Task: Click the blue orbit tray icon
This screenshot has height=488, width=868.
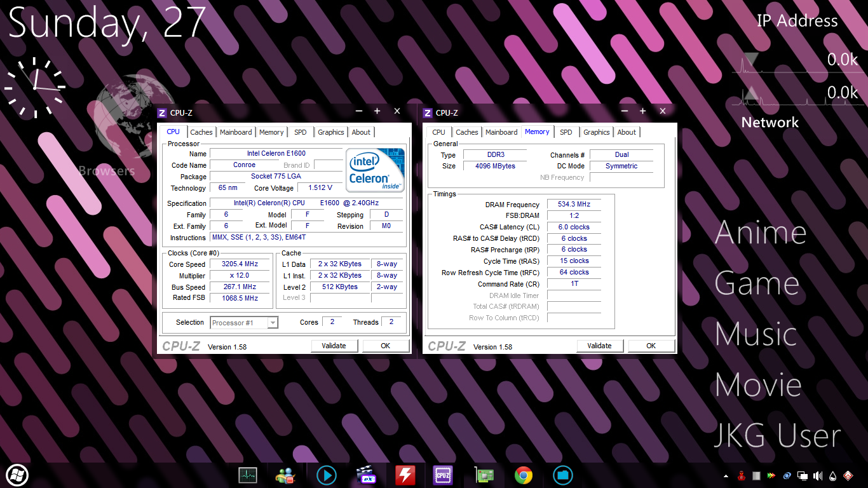Action: pyautogui.click(x=787, y=475)
